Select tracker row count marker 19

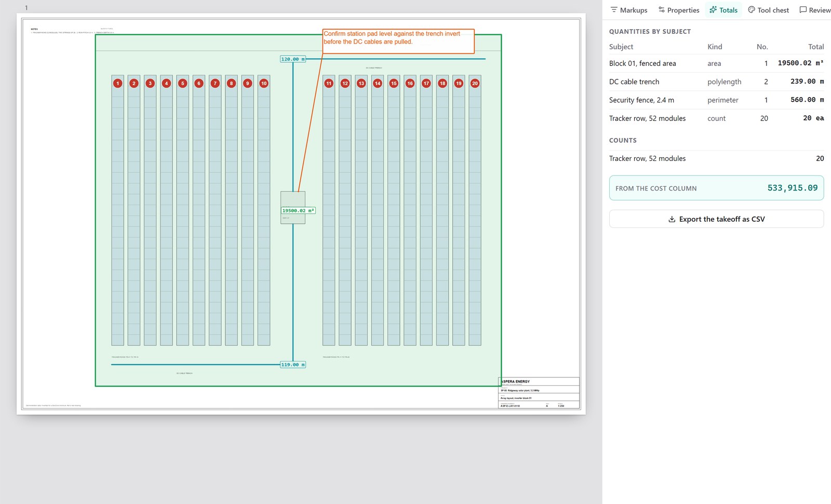point(459,83)
